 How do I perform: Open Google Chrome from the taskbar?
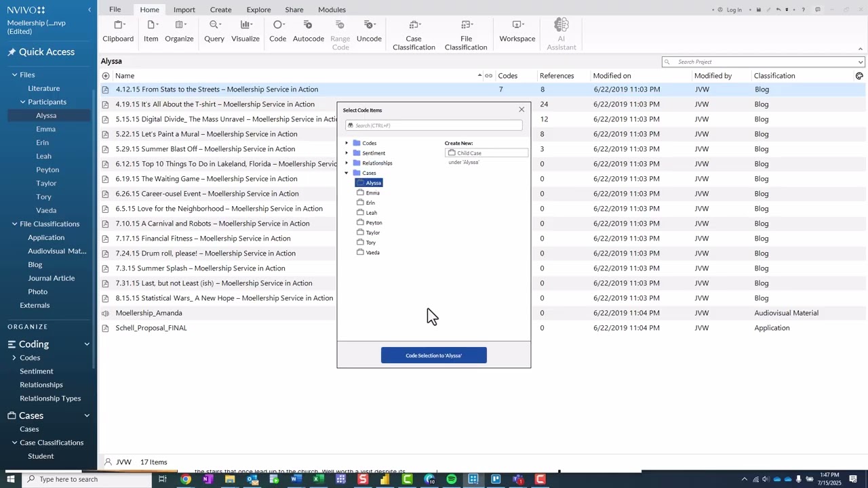click(185, 479)
